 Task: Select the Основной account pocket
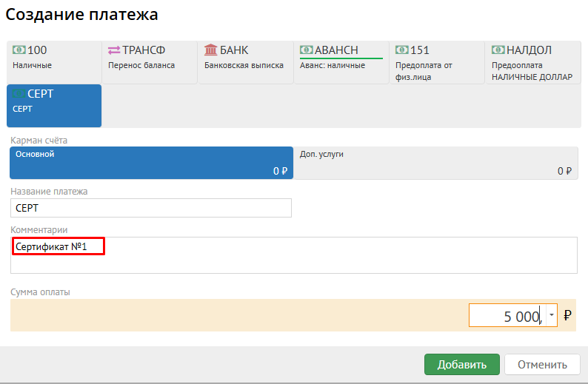pyautogui.click(x=152, y=163)
